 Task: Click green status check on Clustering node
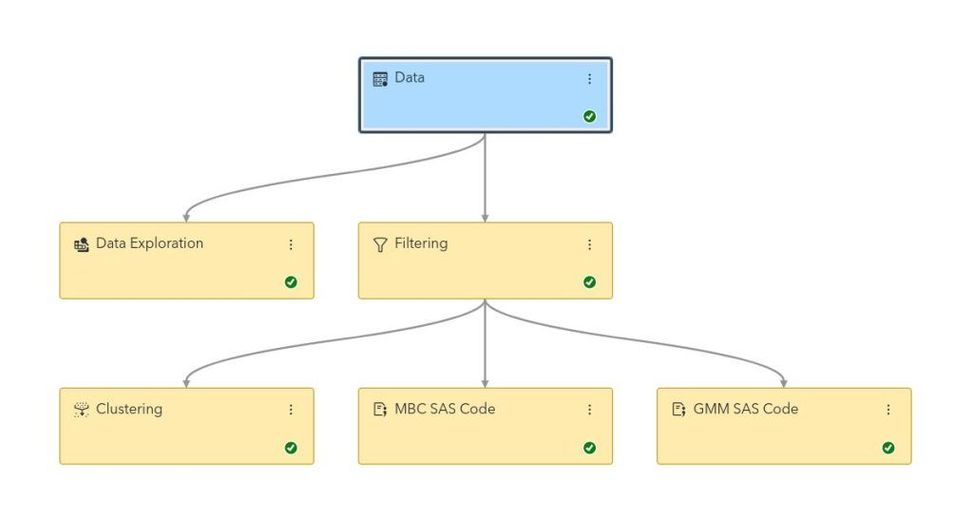[x=291, y=448]
